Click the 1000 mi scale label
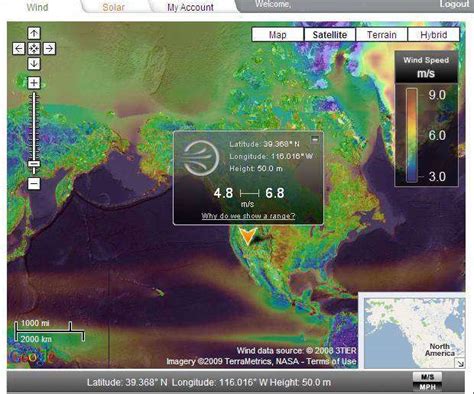Screen dimensions: 474x394 35,323
